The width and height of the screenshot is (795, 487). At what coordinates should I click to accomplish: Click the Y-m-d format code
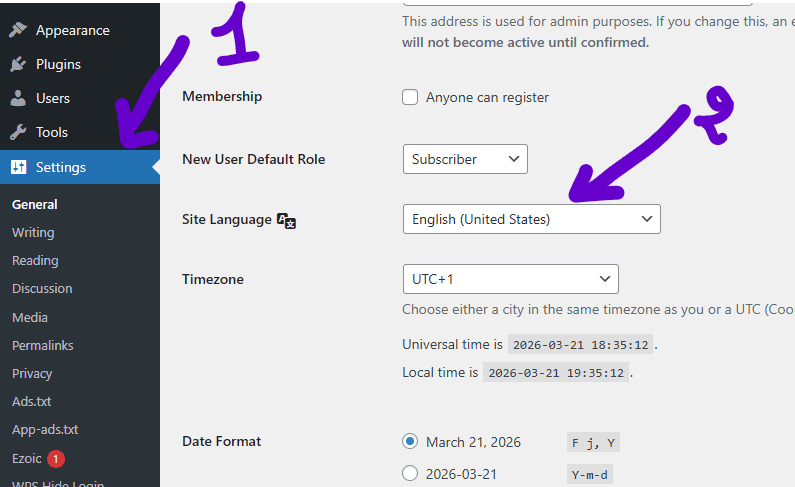pos(590,475)
